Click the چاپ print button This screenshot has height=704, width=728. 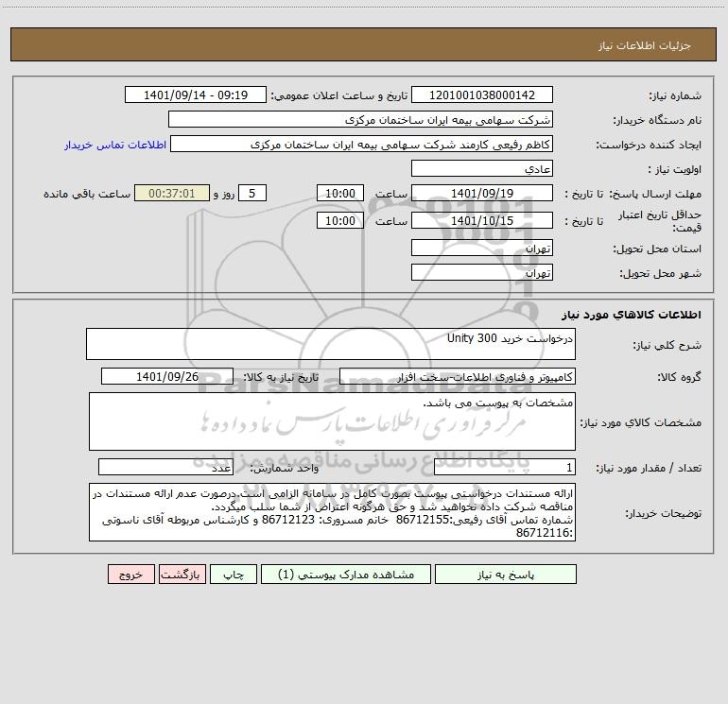pyautogui.click(x=234, y=575)
